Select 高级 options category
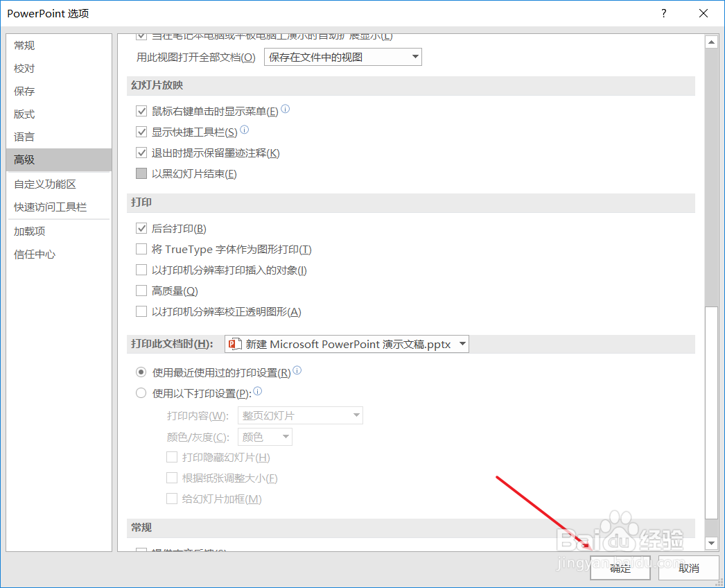 [x=59, y=159]
